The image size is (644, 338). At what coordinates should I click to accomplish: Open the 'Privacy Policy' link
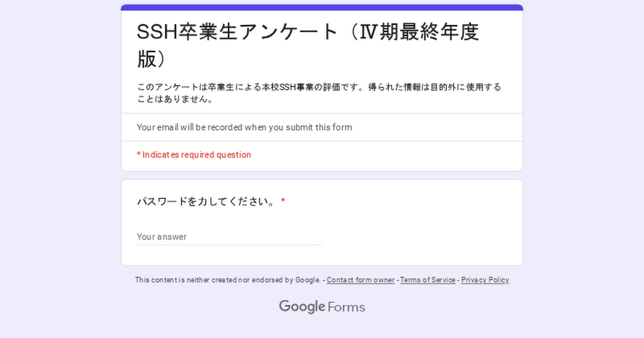pyautogui.click(x=485, y=280)
